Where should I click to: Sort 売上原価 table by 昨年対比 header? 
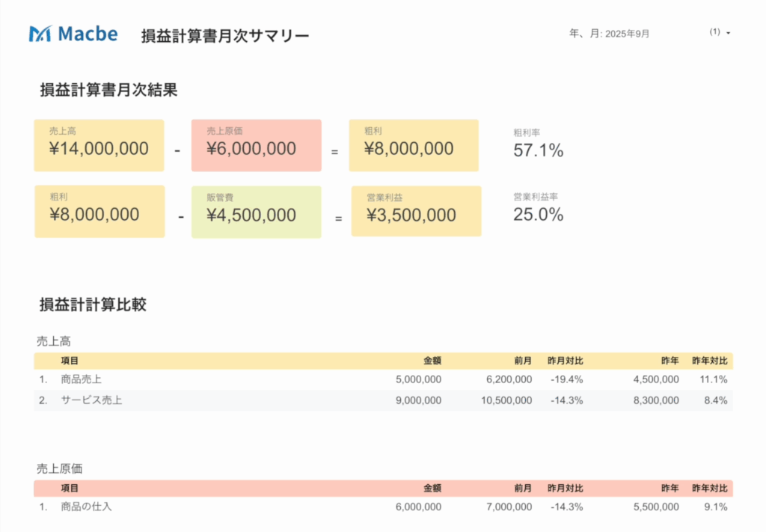point(709,489)
